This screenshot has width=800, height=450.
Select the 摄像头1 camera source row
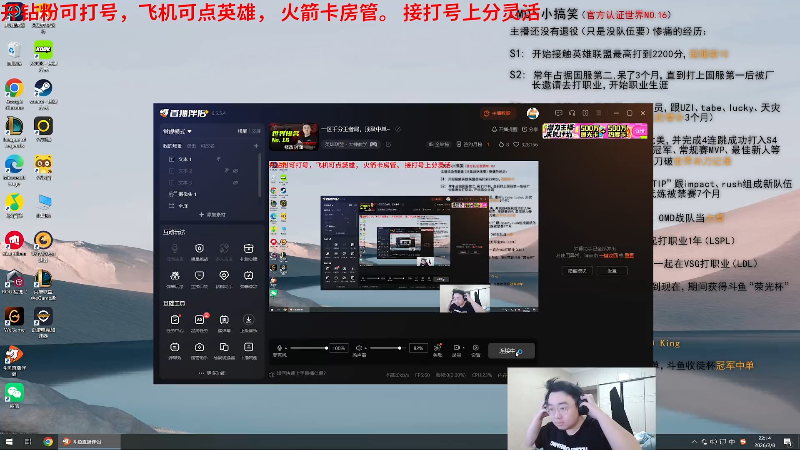(x=210, y=194)
